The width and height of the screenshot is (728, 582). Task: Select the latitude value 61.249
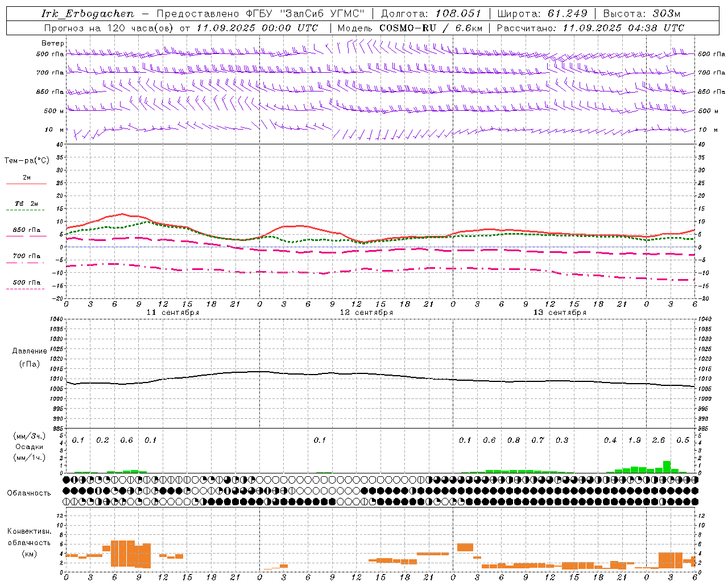568,14
